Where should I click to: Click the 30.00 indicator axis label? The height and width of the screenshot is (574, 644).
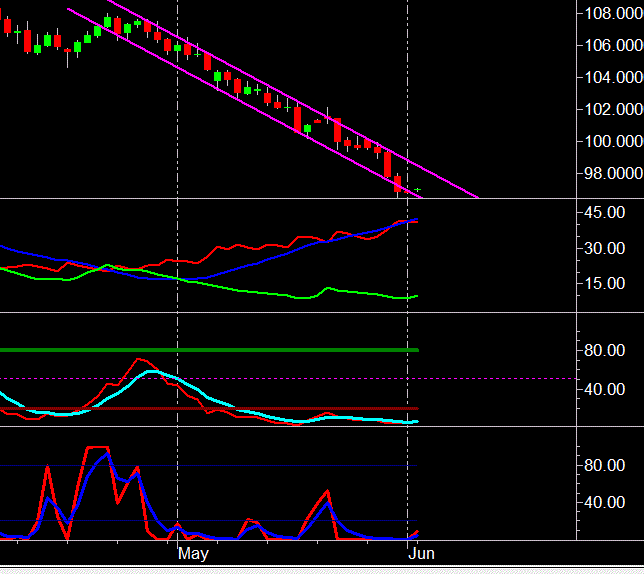[x=604, y=248]
